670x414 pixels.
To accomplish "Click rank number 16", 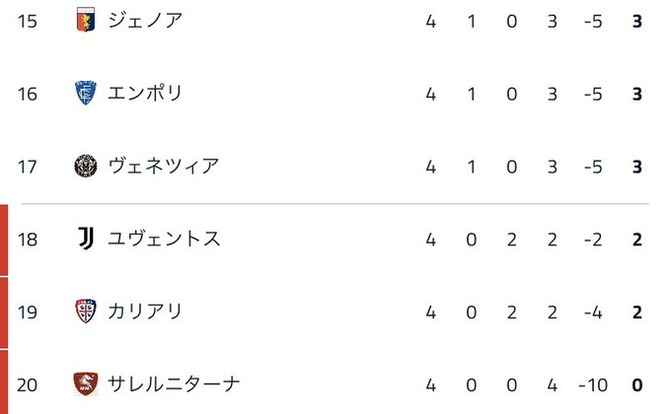I will click(x=28, y=93).
